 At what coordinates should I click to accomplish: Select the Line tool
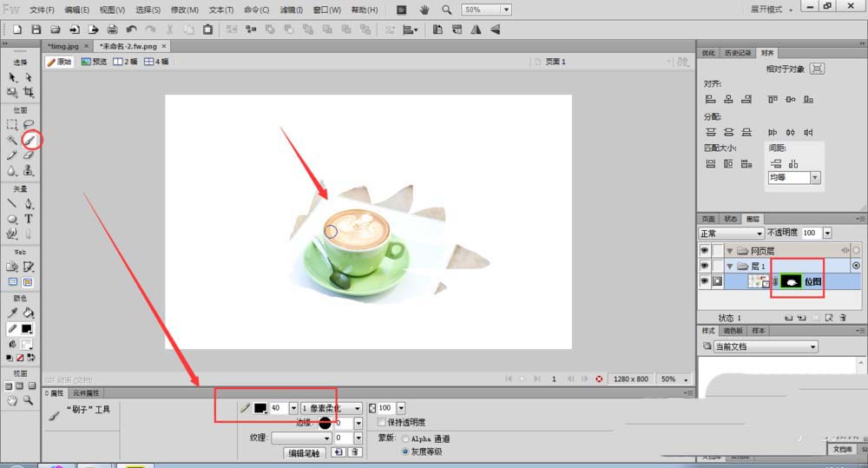point(12,203)
